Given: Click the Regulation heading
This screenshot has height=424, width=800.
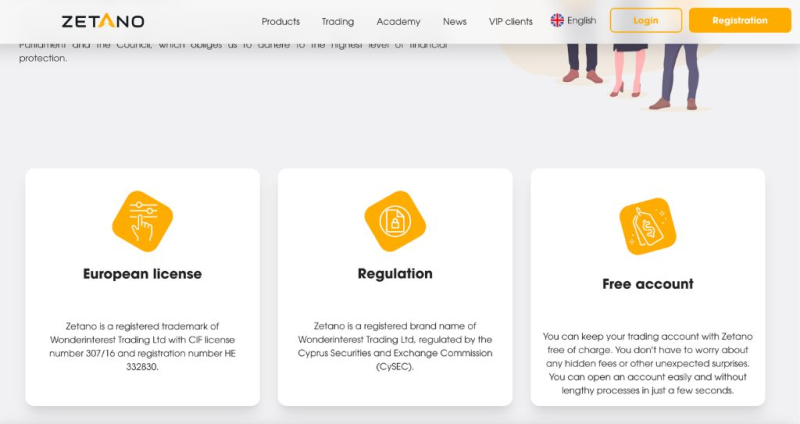Looking at the screenshot, I should (x=395, y=273).
